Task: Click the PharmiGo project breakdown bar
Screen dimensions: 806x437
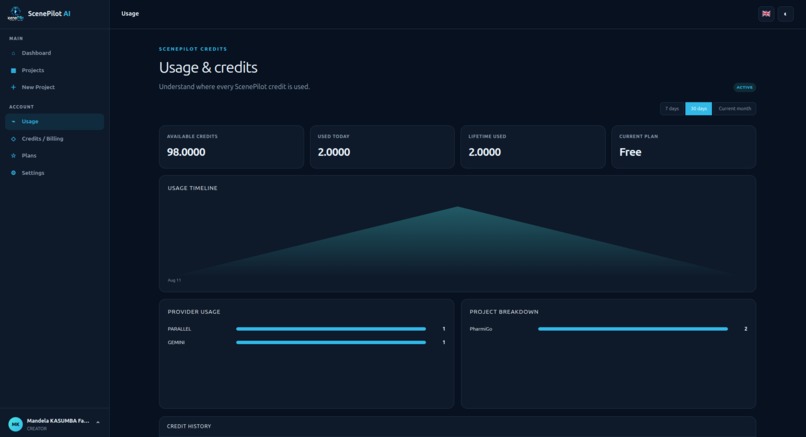Action: (633, 329)
